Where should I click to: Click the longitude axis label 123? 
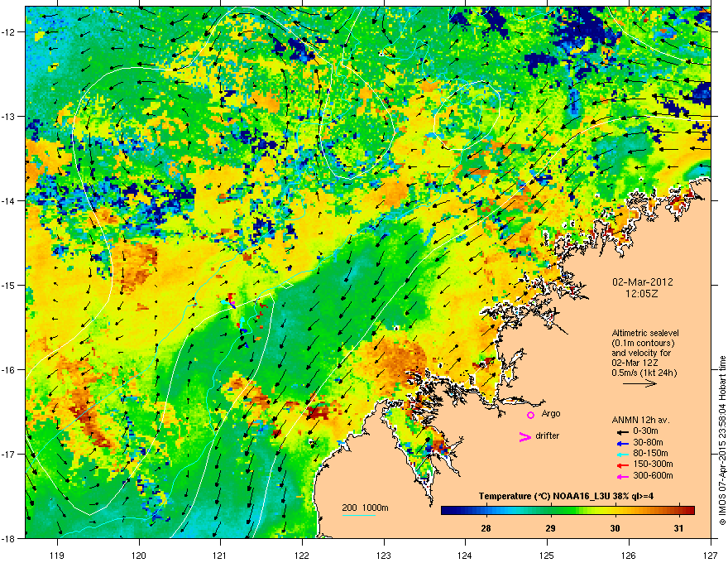pos(384,555)
